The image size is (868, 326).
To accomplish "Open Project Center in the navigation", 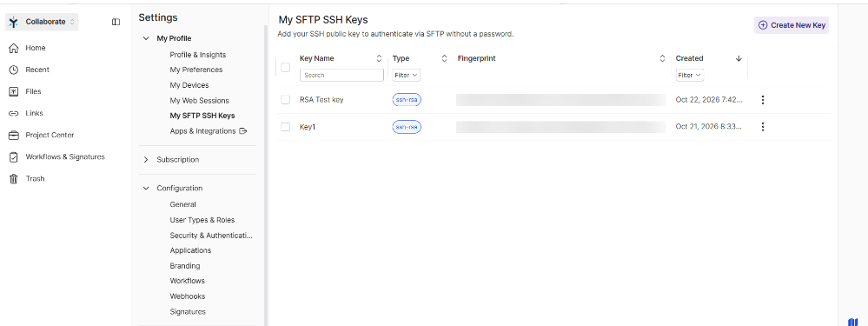I will (x=50, y=135).
